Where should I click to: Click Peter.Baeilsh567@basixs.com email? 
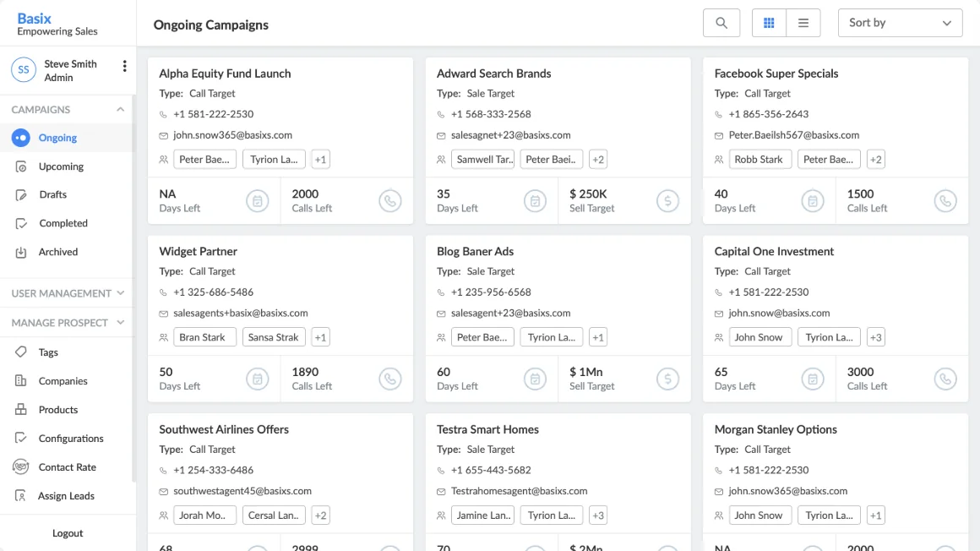point(794,135)
